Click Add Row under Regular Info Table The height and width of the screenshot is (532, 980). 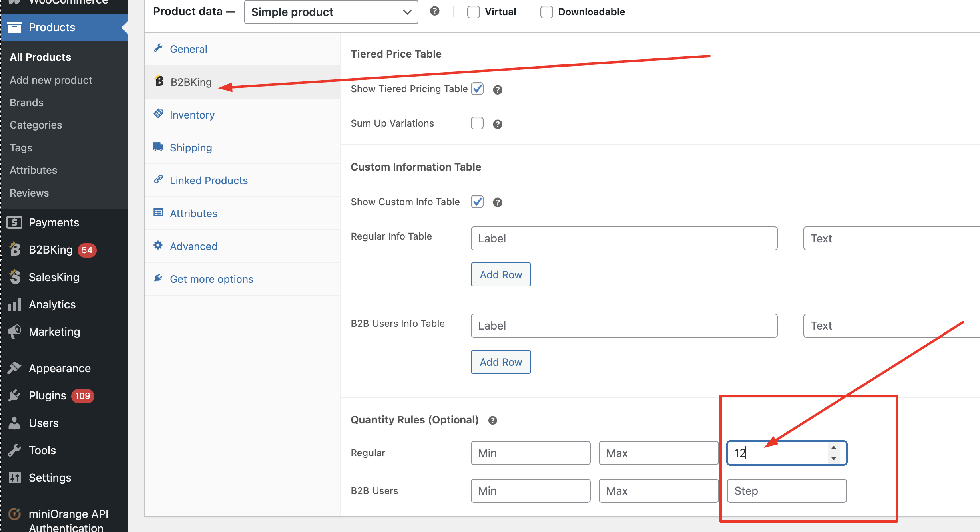point(501,274)
